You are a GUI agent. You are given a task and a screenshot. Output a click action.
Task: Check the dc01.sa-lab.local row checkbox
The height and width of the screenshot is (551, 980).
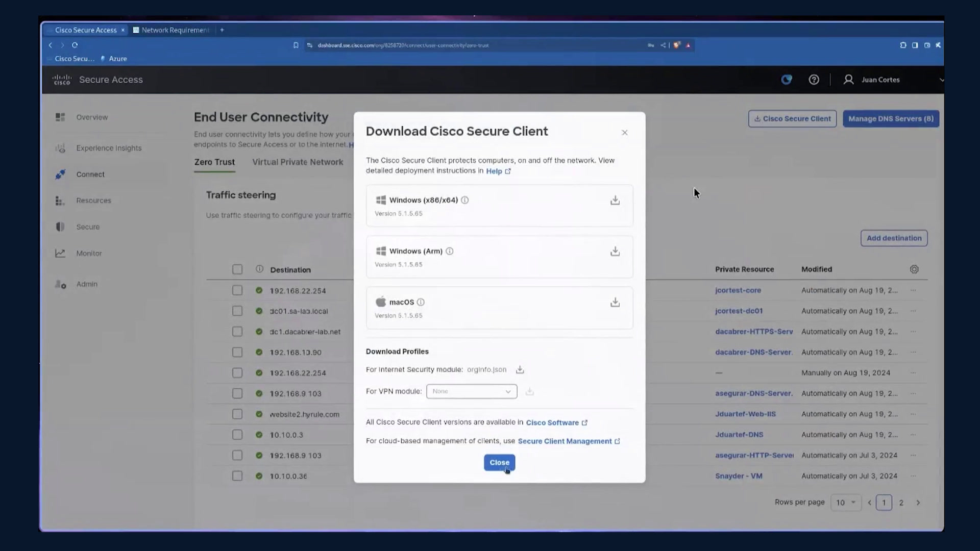(x=237, y=311)
